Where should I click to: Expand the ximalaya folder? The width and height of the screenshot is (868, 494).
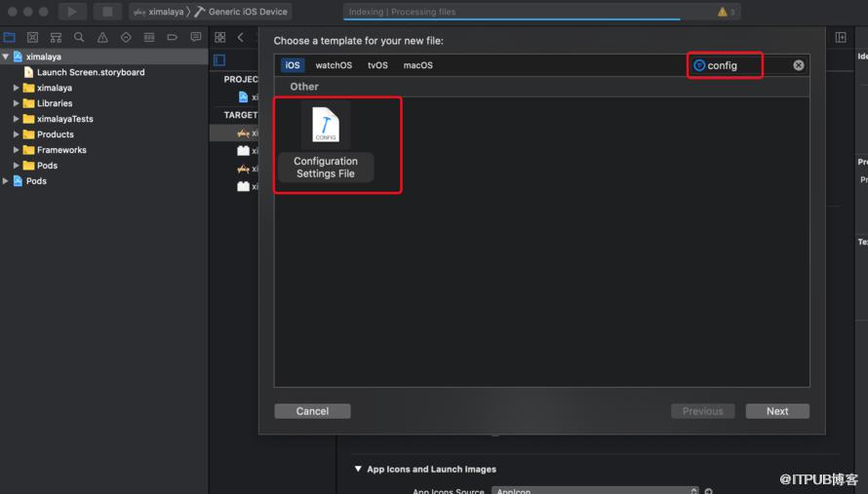pos(16,88)
